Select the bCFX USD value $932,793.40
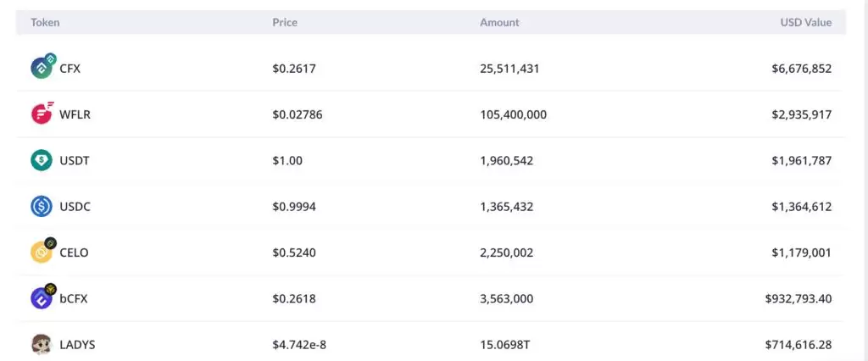Image resolution: width=868 pixels, height=361 pixels. [798, 298]
